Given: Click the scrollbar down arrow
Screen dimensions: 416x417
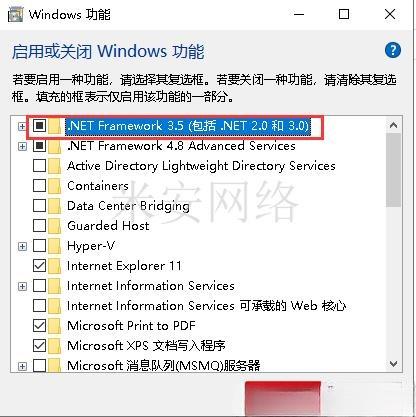Looking at the screenshot, I should tap(393, 364).
